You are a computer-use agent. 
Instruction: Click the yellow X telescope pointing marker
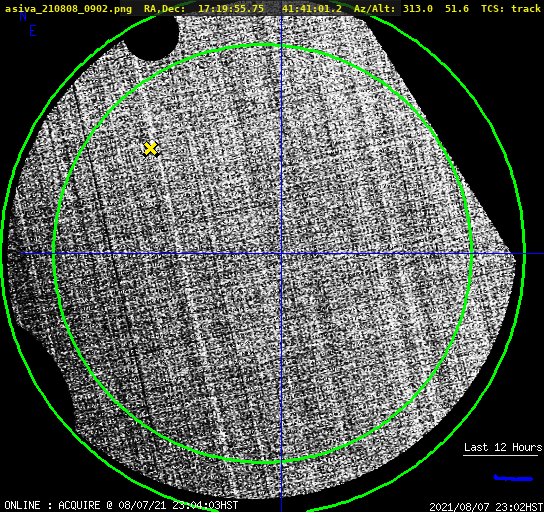tap(150, 149)
